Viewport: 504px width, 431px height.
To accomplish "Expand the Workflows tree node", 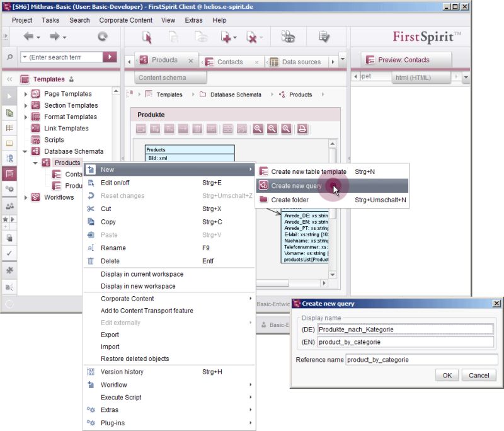I will coord(26,197).
